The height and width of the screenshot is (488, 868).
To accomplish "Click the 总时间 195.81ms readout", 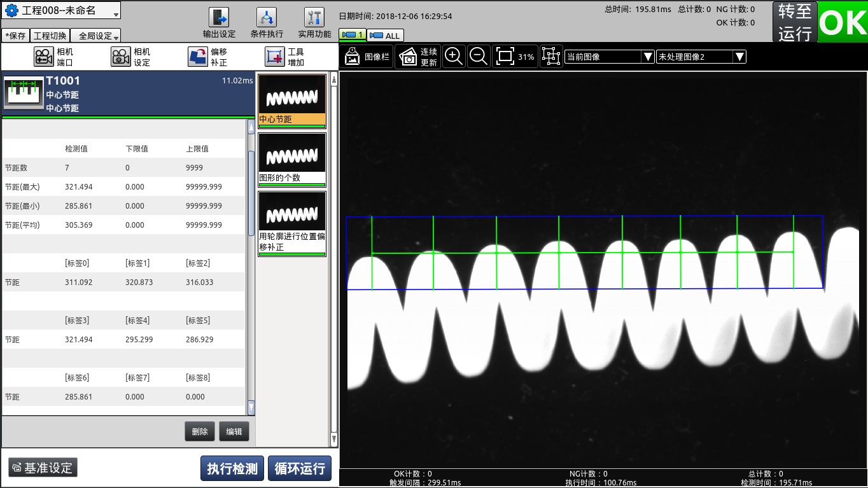I will pyautogui.click(x=636, y=9).
